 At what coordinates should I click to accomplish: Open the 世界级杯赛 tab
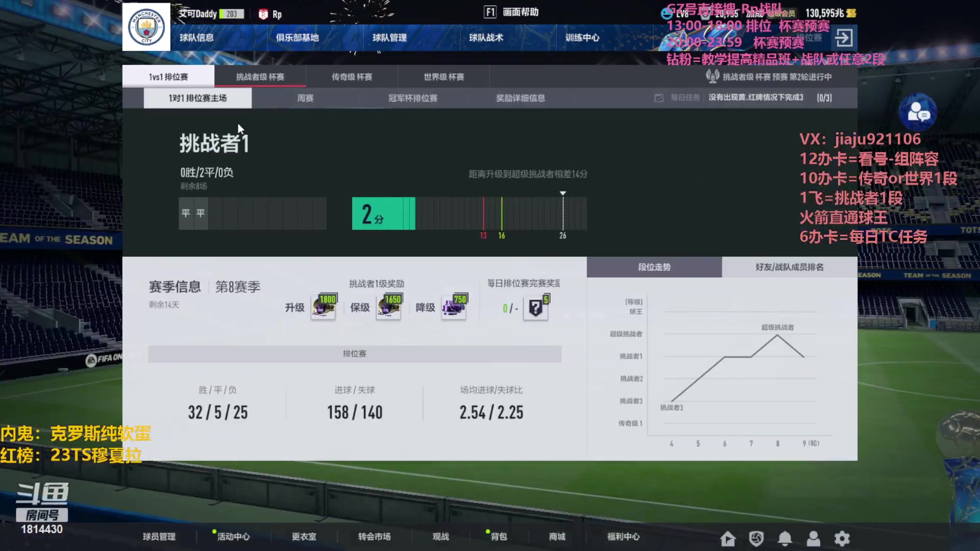443,77
